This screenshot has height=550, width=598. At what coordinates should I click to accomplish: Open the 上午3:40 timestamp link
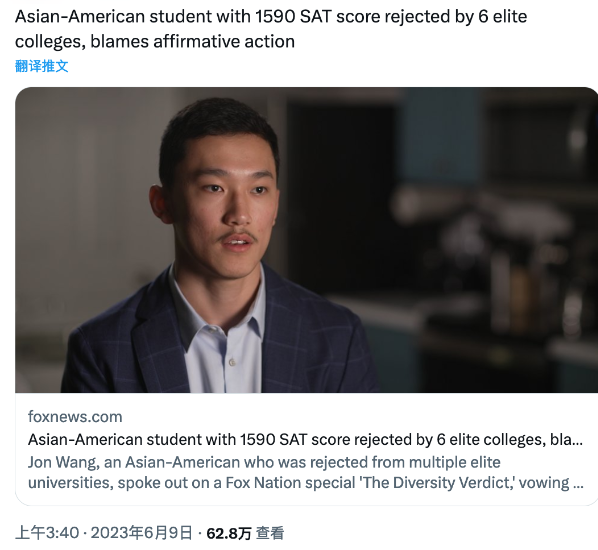pyautogui.click(x=47, y=533)
